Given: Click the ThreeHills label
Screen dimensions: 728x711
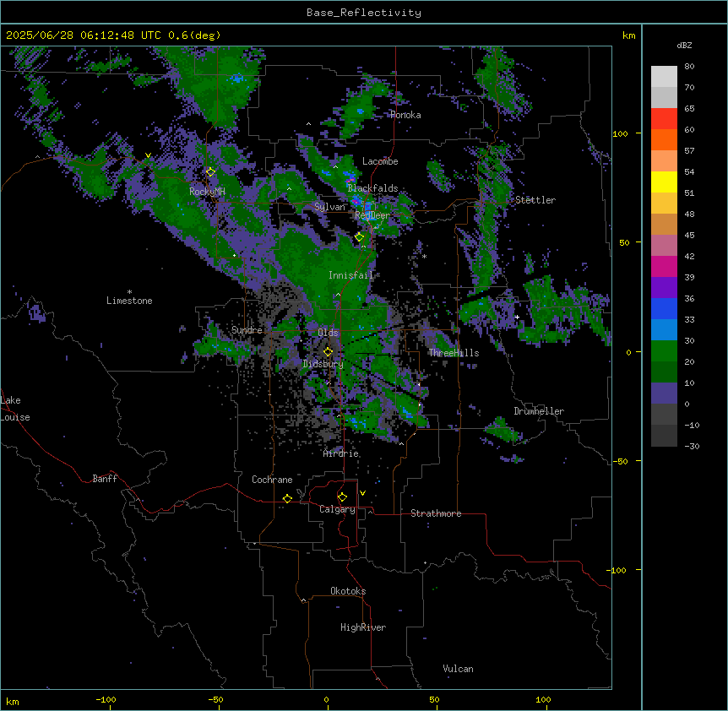Looking at the screenshot, I should click(454, 353).
